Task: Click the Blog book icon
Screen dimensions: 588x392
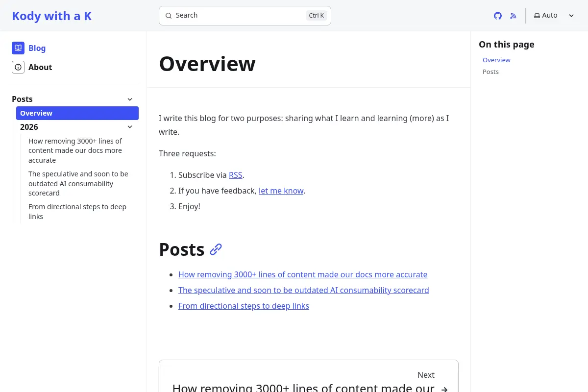Action: click(18, 48)
